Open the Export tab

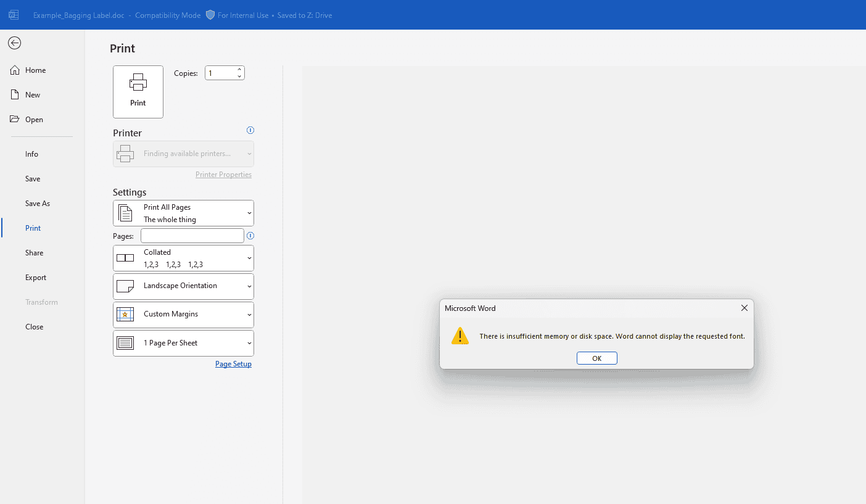[36, 278]
